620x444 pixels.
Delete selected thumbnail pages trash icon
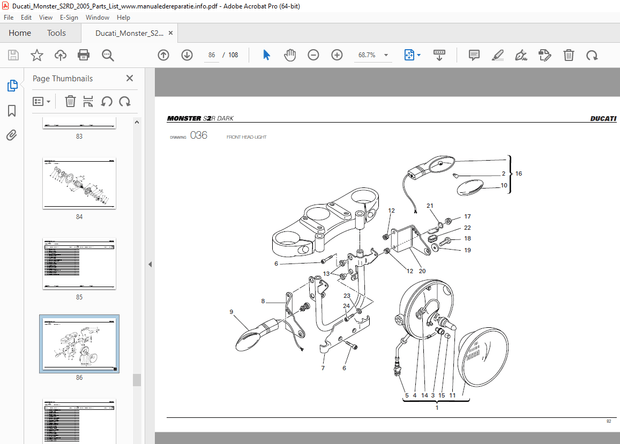[70, 102]
